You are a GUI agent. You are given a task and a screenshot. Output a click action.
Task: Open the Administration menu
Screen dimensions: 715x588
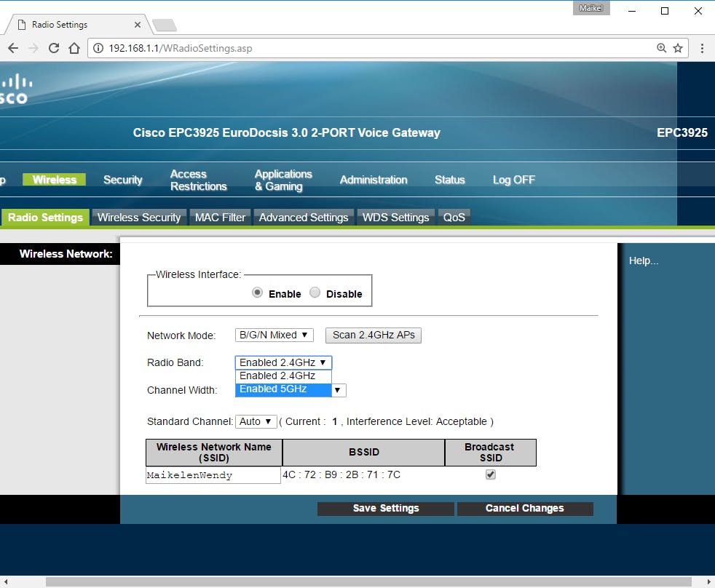click(x=374, y=180)
